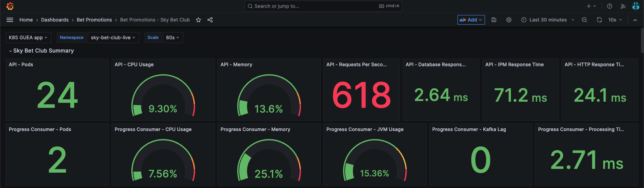Click the API - Memory panel title

pos(236,64)
